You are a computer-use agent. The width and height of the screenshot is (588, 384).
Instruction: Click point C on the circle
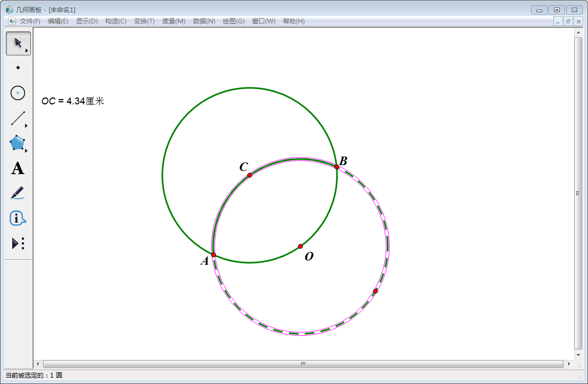[x=250, y=175]
